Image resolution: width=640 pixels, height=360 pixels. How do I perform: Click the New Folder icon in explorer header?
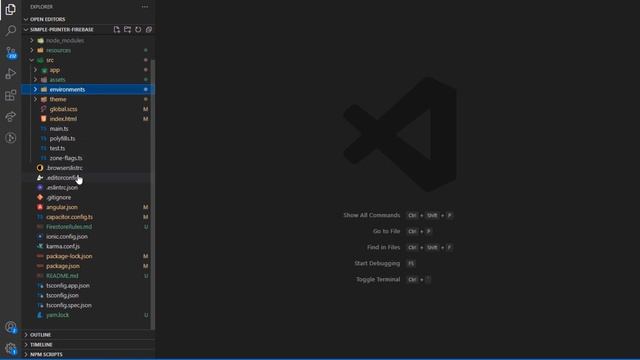click(x=127, y=29)
